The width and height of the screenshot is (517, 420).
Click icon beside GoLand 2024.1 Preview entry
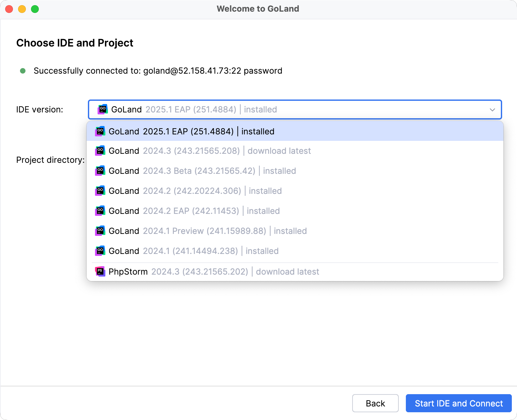(100, 231)
